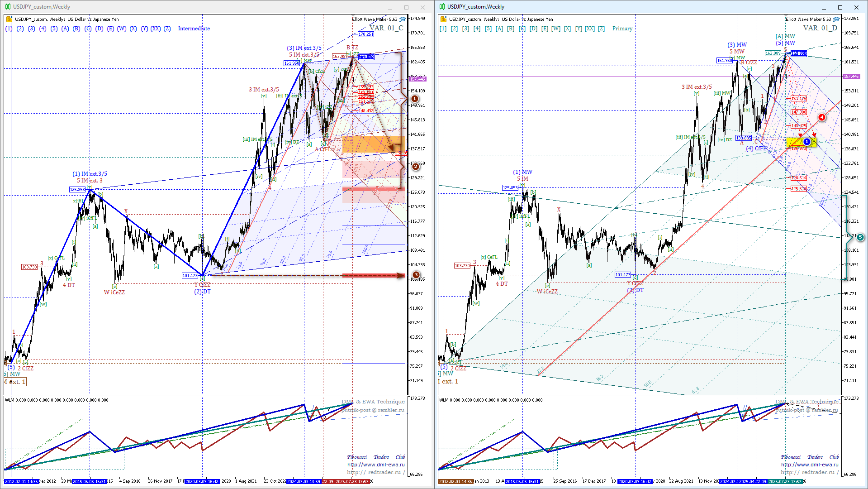Open dml-ewa.ru link in right chart

tap(810, 465)
